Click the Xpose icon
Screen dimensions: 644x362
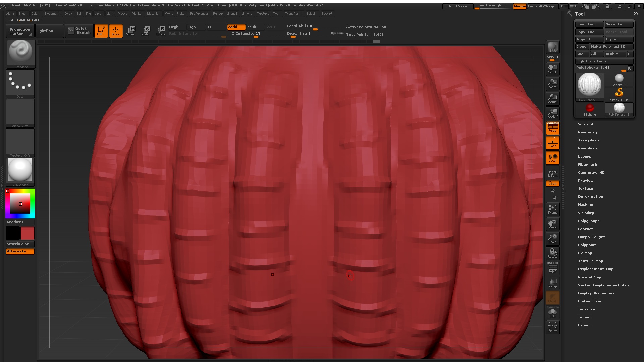552,327
